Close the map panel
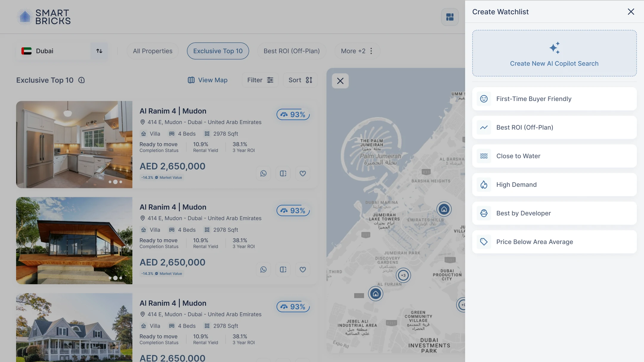Screen dimensions: 644x362 (340, 81)
